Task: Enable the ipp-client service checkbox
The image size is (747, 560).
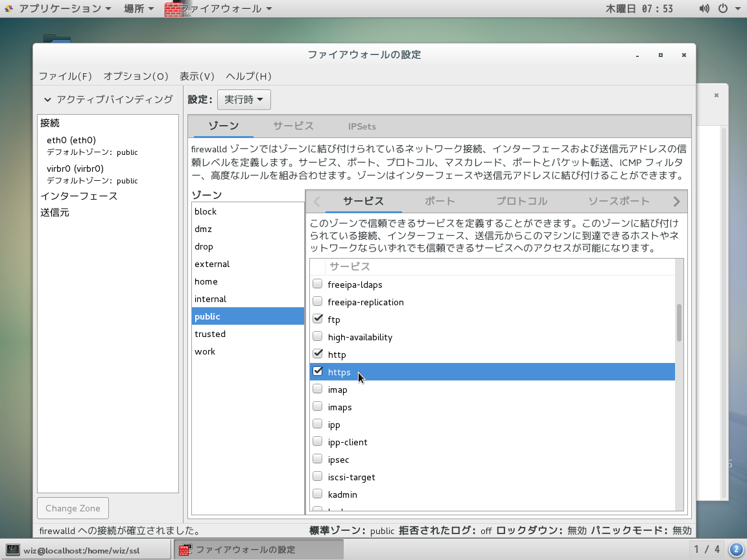Action: pos(317,441)
